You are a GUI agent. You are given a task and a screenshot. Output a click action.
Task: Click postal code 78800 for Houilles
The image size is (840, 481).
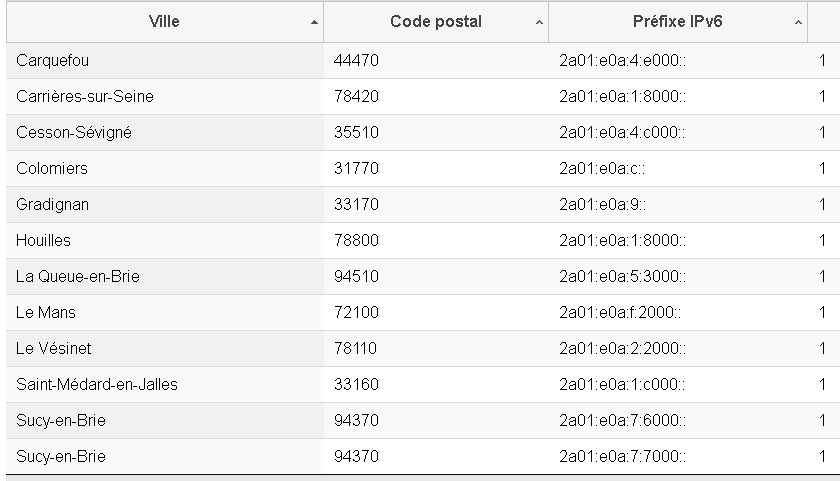point(356,241)
